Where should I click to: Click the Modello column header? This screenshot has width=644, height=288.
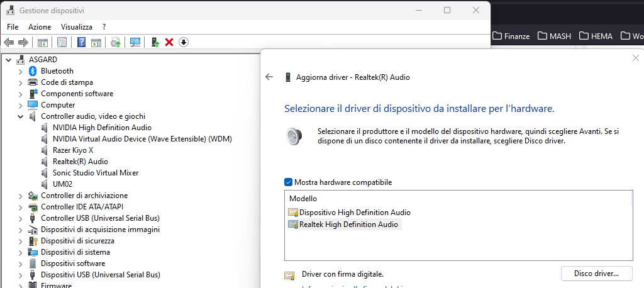click(303, 199)
